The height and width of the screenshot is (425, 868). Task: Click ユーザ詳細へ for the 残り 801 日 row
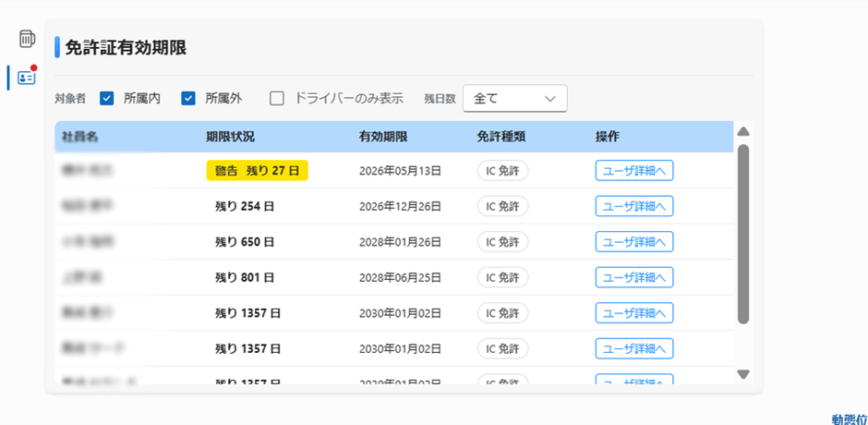634,277
